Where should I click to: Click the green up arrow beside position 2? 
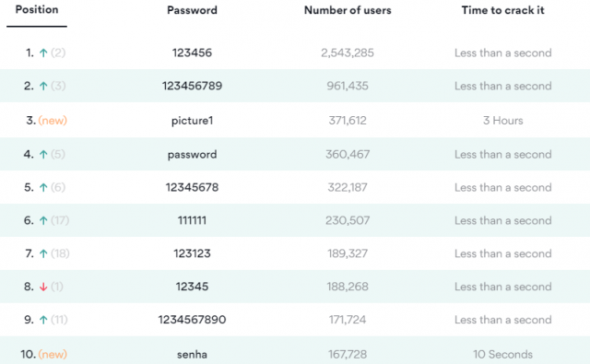pyautogui.click(x=43, y=86)
